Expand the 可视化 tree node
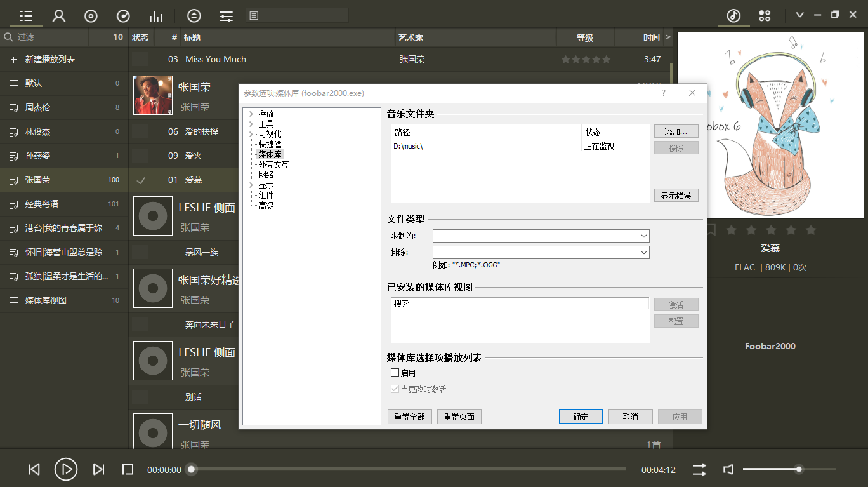868x487 pixels. tap(251, 134)
